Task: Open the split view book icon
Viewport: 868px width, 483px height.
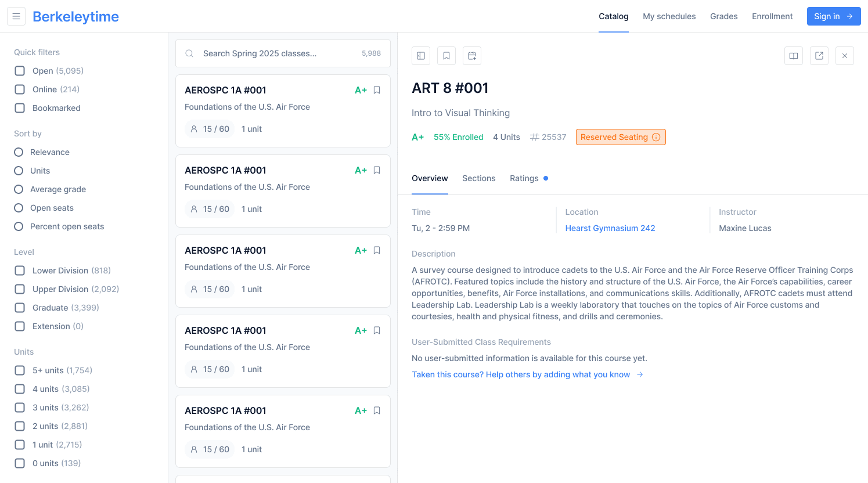Action: [x=794, y=56]
